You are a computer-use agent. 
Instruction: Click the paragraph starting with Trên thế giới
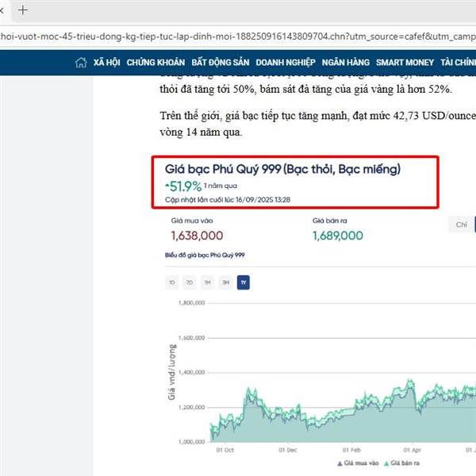pos(318,124)
